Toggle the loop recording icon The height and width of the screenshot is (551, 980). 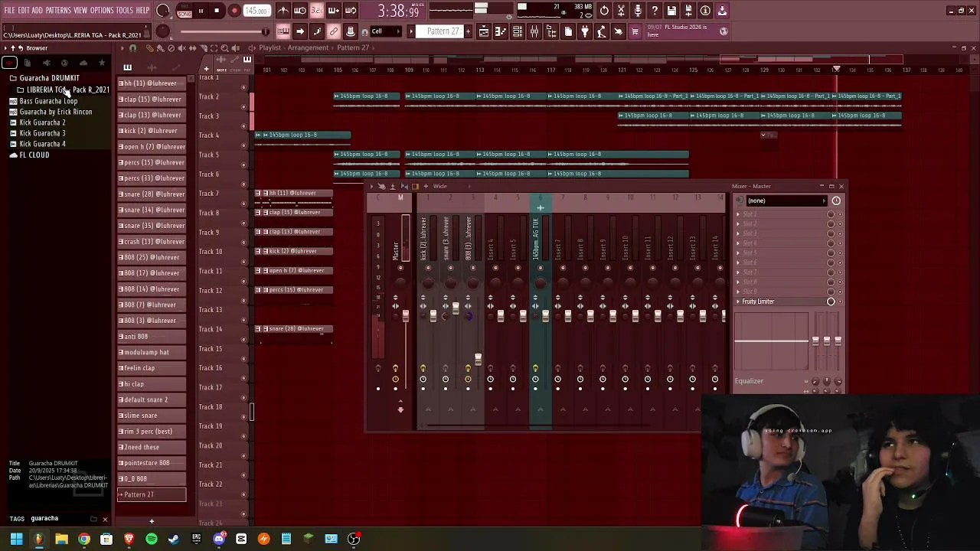tap(351, 11)
